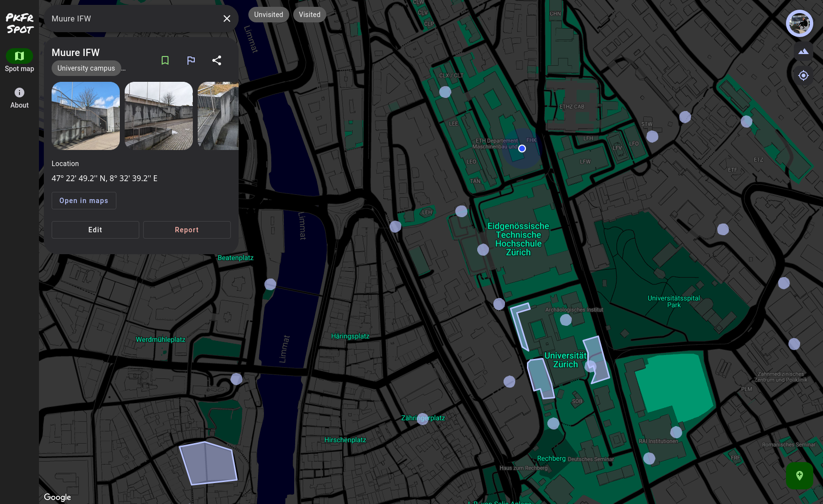Click the Werdmühleplatz map label
Viewport: 823px width, 504px height.
[x=161, y=340]
